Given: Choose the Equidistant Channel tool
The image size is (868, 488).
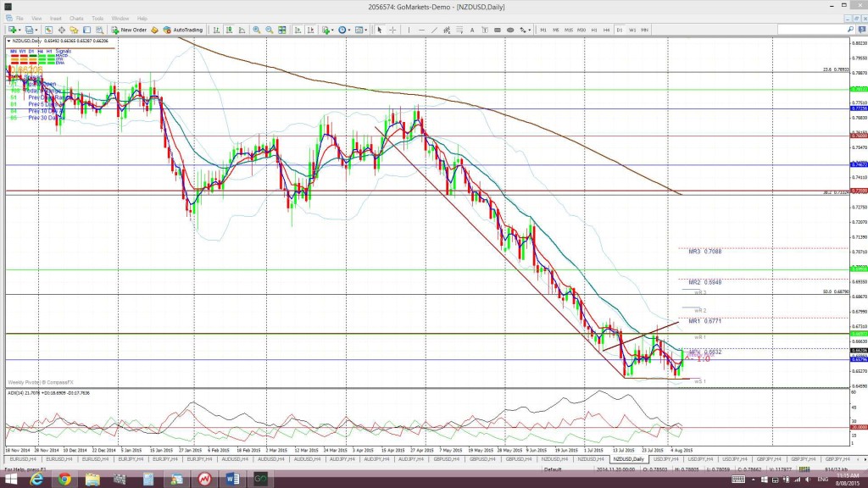Looking at the screenshot, I should [x=447, y=30].
